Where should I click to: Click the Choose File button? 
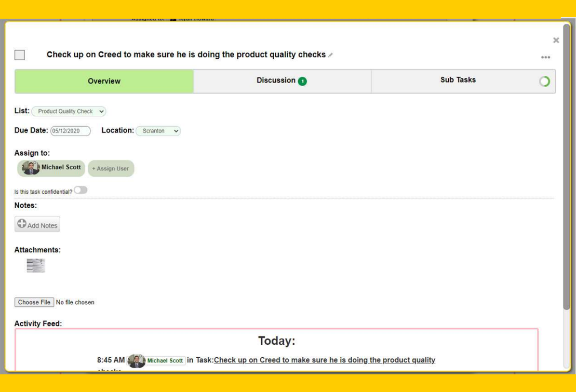pos(34,302)
